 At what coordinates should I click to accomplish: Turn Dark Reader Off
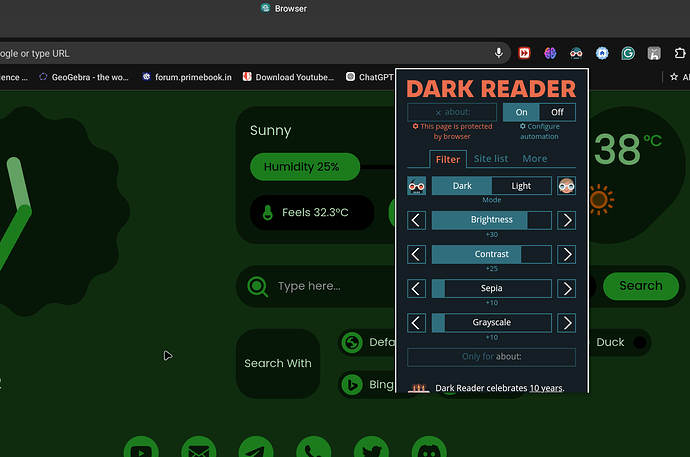pyautogui.click(x=557, y=112)
